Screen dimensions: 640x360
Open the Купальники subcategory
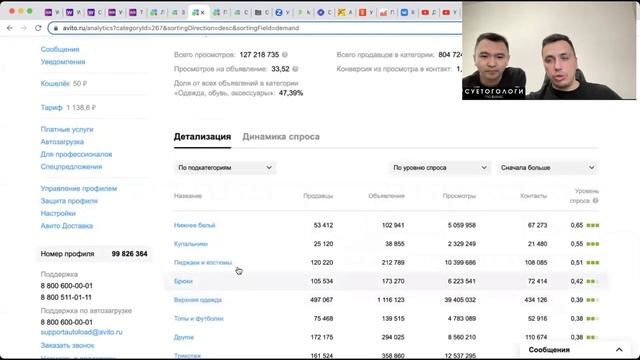[191, 244]
